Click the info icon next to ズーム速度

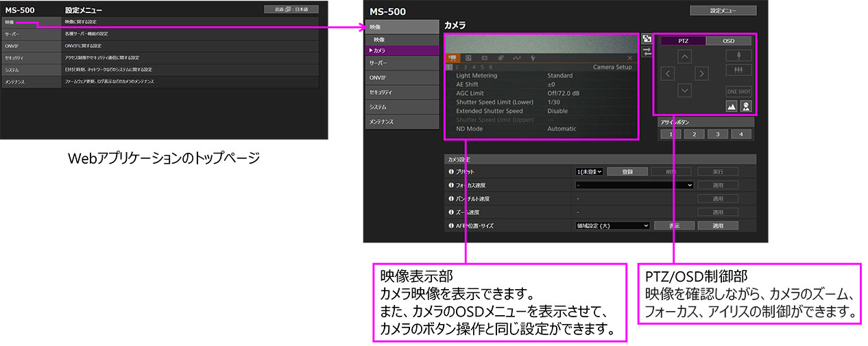(x=451, y=212)
